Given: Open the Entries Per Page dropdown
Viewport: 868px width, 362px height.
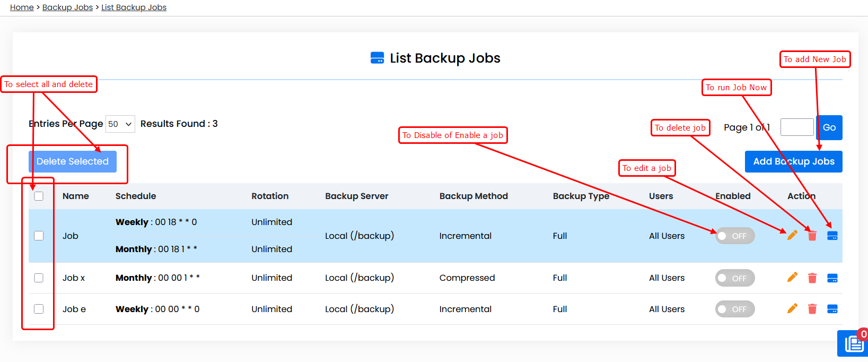Looking at the screenshot, I should (x=120, y=124).
